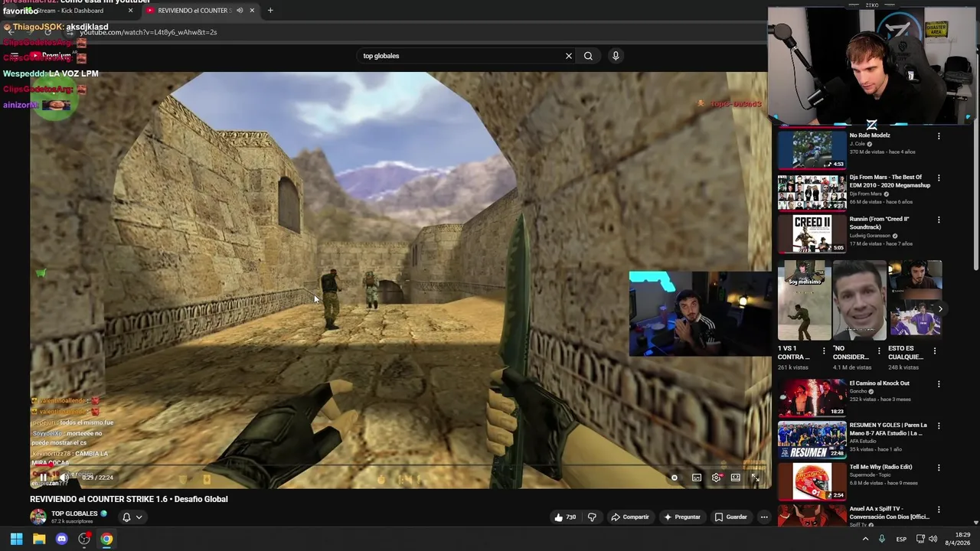Select the REVIVIENDO el COUNTER tab
Viewport: 980px width, 551px height.
[x=193, y=11]
